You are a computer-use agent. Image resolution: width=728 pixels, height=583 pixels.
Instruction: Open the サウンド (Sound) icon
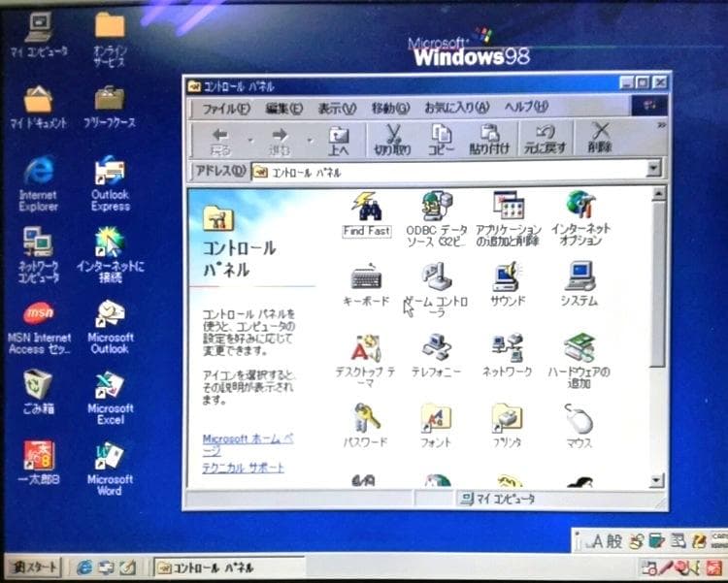pos(508,284)
